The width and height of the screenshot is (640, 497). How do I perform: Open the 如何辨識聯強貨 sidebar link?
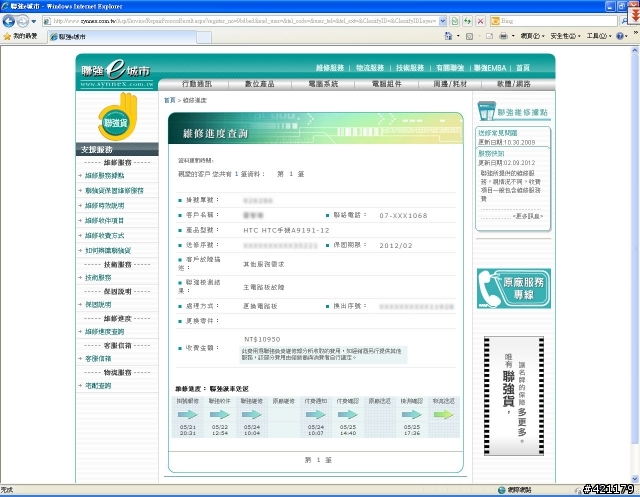tap(108, 251)
